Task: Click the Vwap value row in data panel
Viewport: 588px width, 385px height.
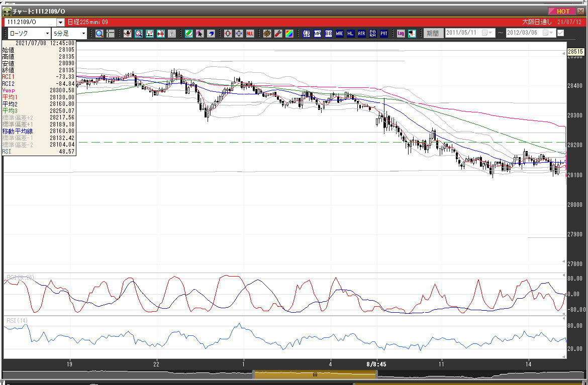Action: click(x=38, y=90)
